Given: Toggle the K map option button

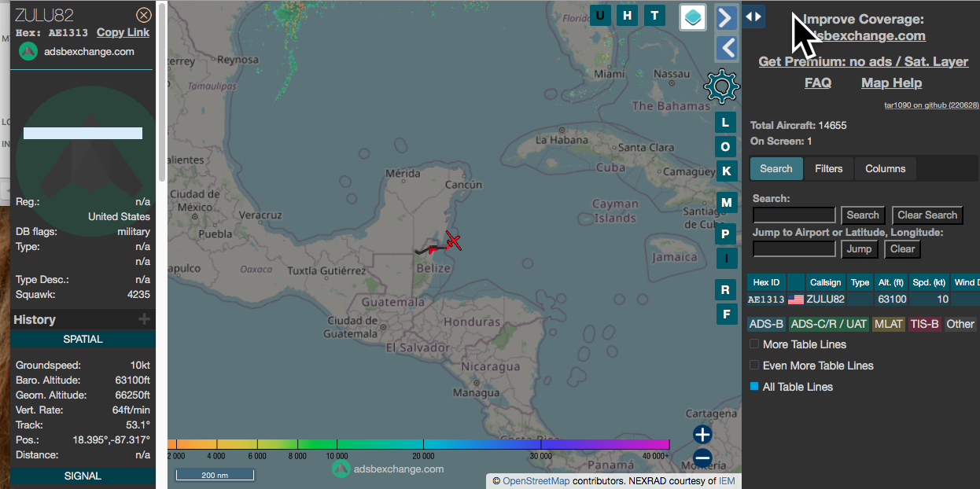Looking at the screenshot, I should point(726,171).
